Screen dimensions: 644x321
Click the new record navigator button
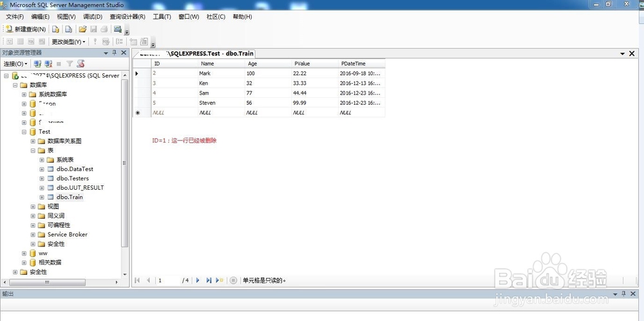[220, 280]
